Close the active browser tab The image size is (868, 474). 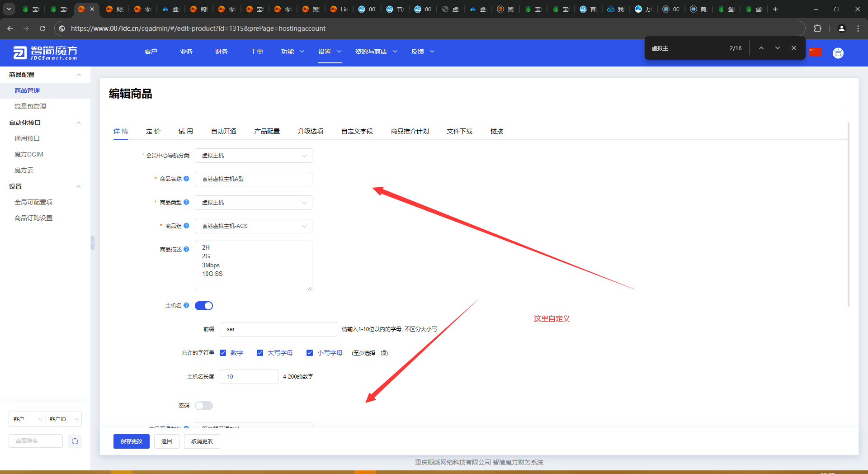92,9
